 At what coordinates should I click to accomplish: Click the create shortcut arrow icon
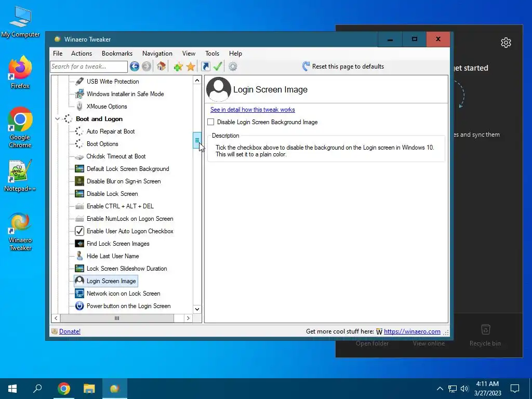click(x=206, y=66)
